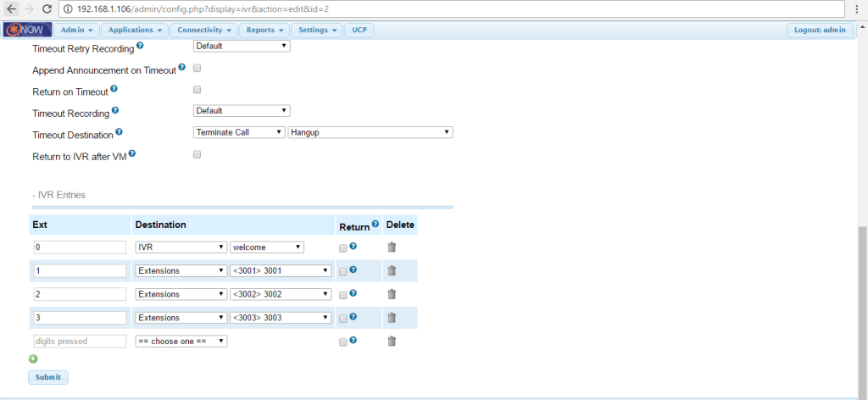Image resolution: width=868 pixels, height=400 pixels.
Task: Open == choose one == destination dropdown
Action: pyautogui.click(x=181, y=342)
